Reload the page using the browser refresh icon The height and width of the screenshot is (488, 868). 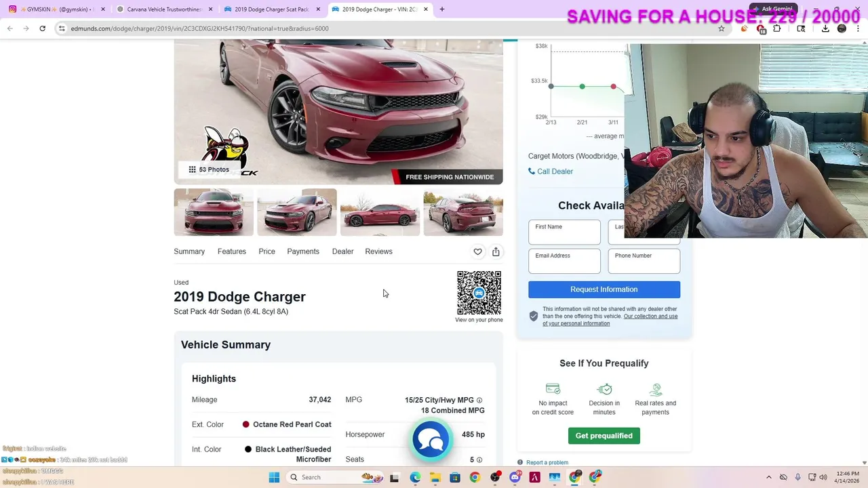[x=42, y=28]
